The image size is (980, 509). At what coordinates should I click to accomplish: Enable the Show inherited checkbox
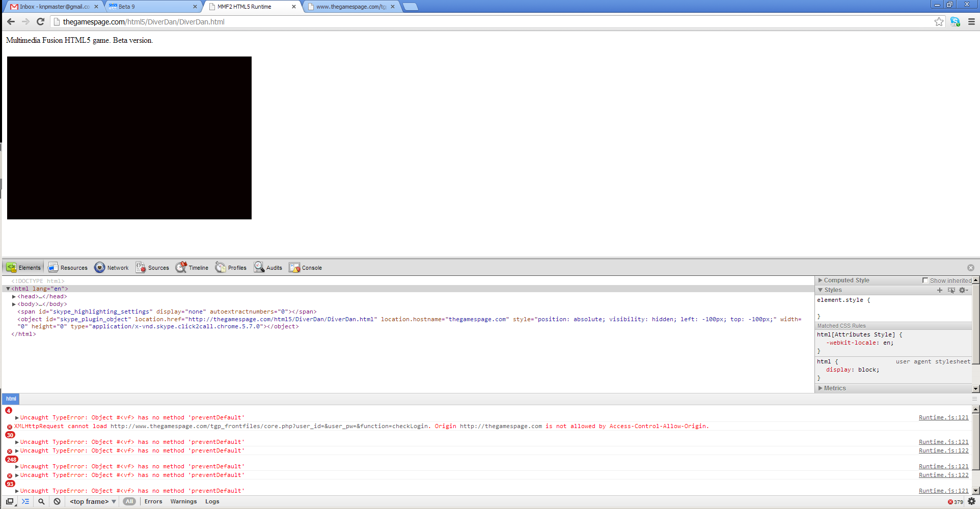click(x=925, y=280)
